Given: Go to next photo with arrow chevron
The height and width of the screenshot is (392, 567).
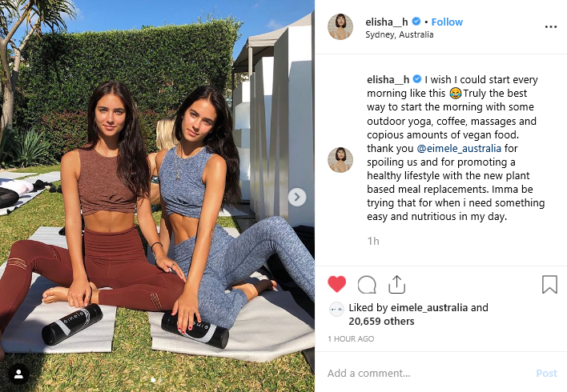Looking at the screenshot, I should click(297, 198).
